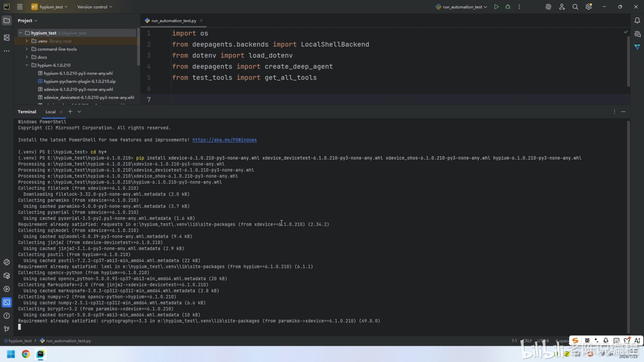Screen dimensions: 644x362
Task: Click the editor vertical scrollbar
Action: pos(628,62)
